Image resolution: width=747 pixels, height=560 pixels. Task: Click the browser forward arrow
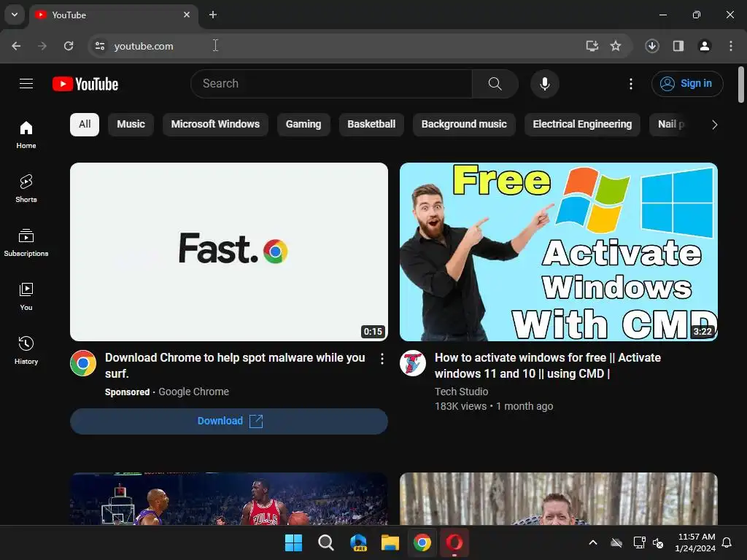point(42,46)
